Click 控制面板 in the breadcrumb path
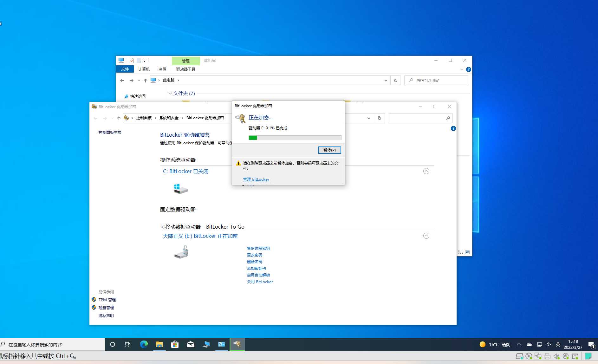This screenshot has height=364, width=598. coord(144,118)
